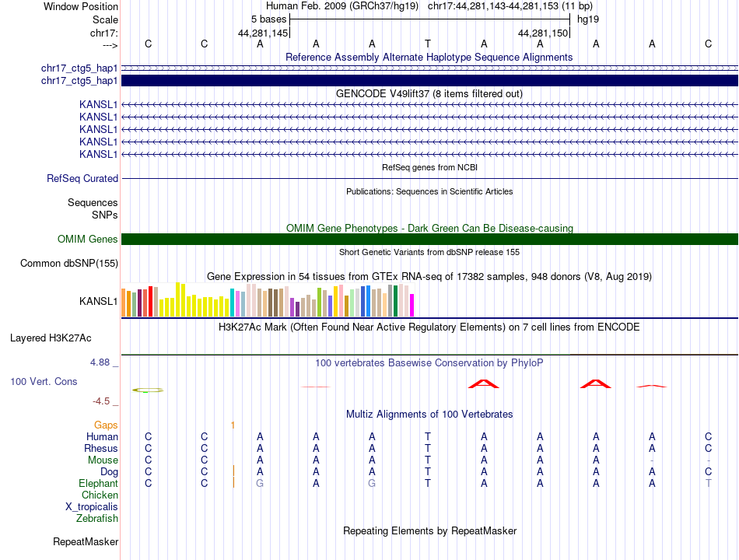Click 'Human Feb. 2009 (GRCh37/hg19)' assembly text
The width and height of the screenshot is (739, 560).
[342, 6]
